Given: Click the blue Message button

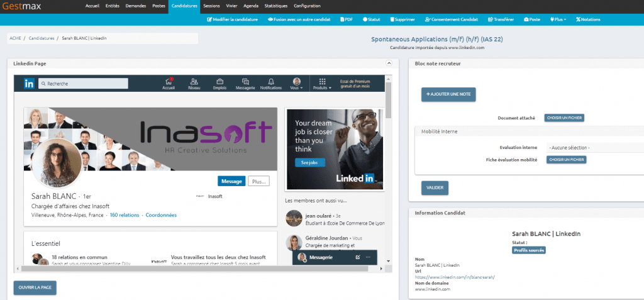Looking at the screenshot, I should pyautogui.click(x=231, y=181).
